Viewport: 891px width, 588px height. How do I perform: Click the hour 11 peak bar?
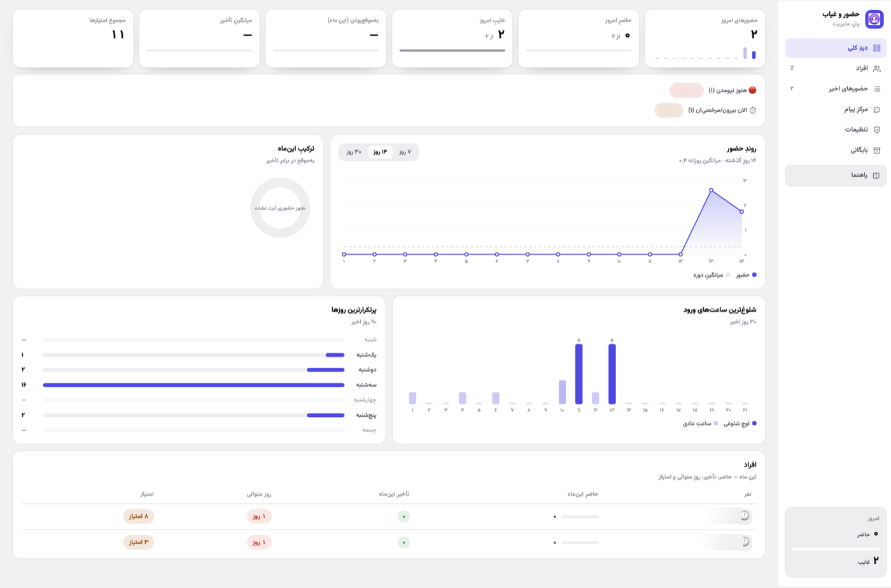pyautogui.click(x=579, y=374)
